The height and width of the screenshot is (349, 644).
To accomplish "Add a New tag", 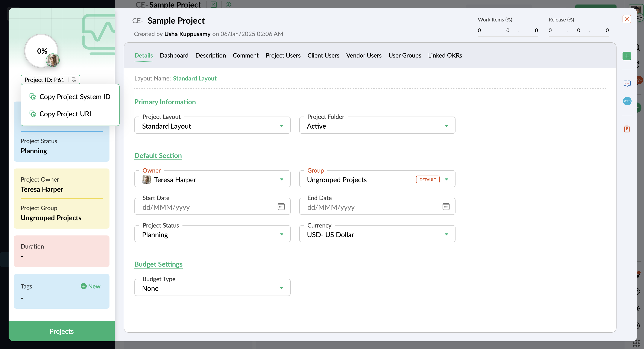I will [x=91, y=286].
